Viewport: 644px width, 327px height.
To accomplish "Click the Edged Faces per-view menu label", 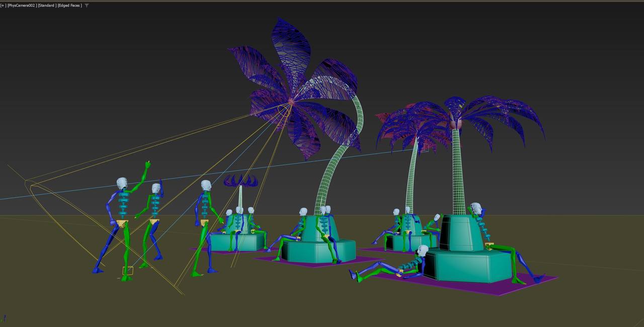I will (70, 6).
